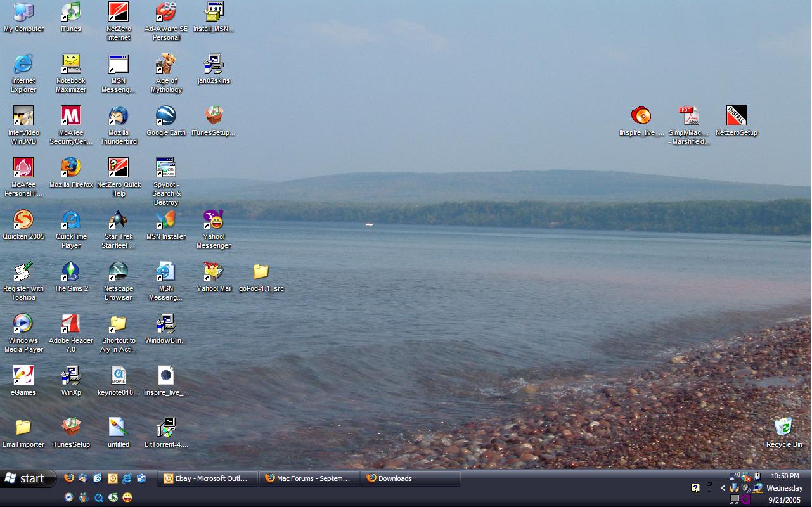This screenshot has width=812, height=507.
Task: Launch Windows Media Player
Action: pyautogui.click(x=23, y=324)
